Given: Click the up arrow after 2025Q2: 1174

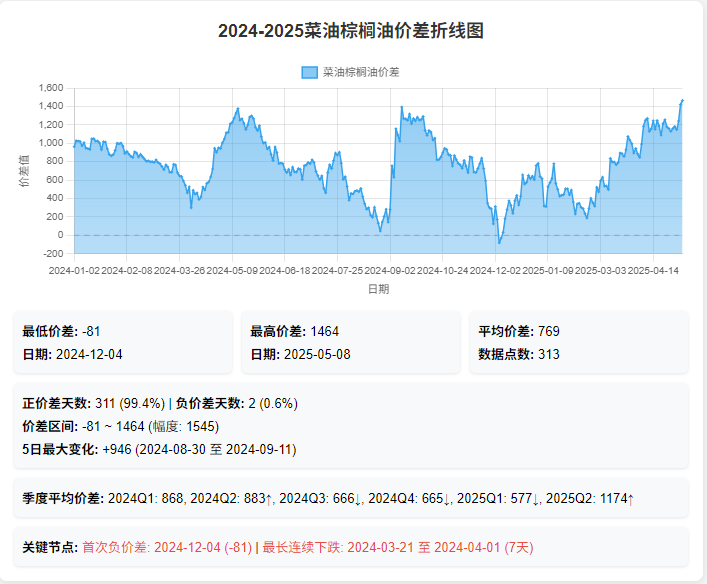Looking at the screenshot, I should click(x=630, y=498).
